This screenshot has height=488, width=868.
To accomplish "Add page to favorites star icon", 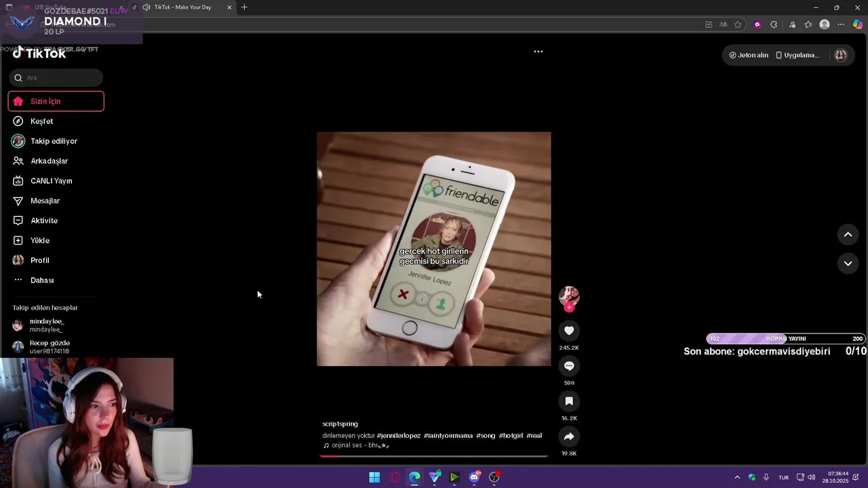I will click(x=738, y=24).
